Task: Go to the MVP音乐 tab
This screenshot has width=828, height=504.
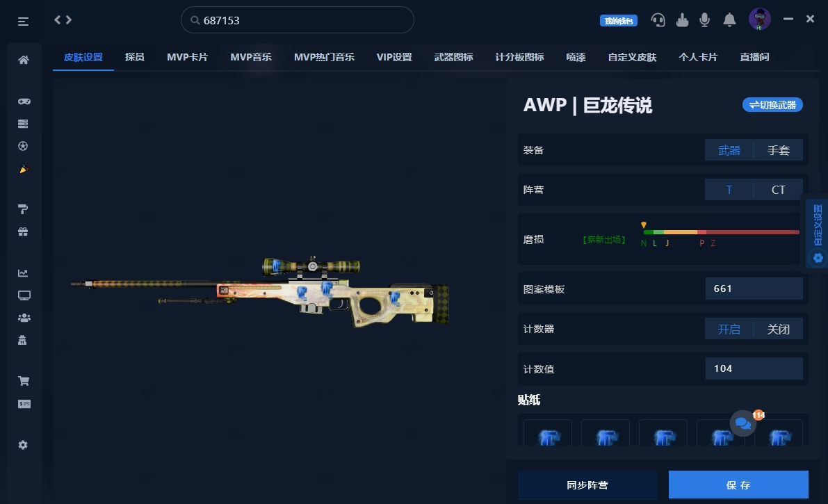Action: pos(251,57)
